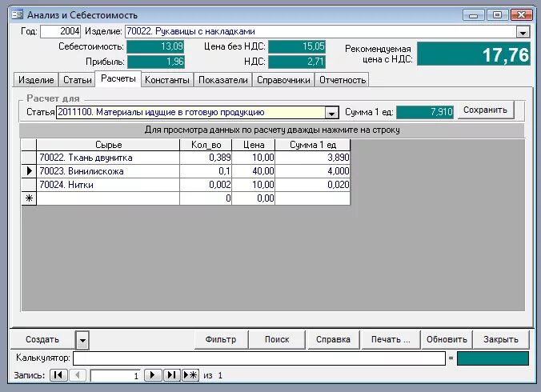Open the Отчетность tab
The image size is (541, 392).
click(x=343, y=80)
